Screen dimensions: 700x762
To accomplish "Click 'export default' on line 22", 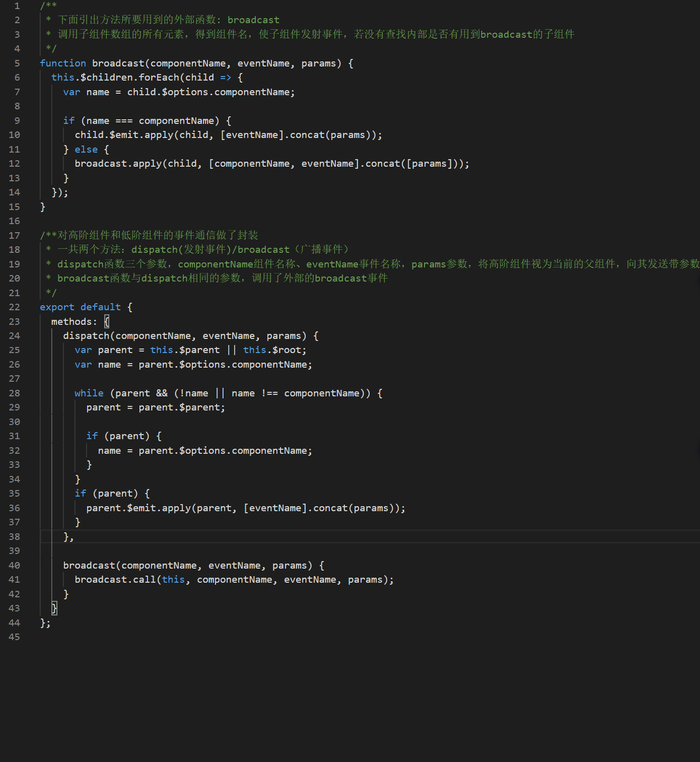I will 81,307.
